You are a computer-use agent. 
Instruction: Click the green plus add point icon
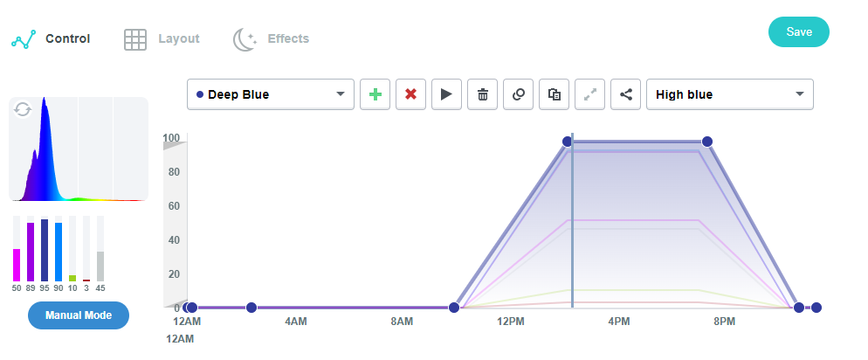[x=375, y=94]
